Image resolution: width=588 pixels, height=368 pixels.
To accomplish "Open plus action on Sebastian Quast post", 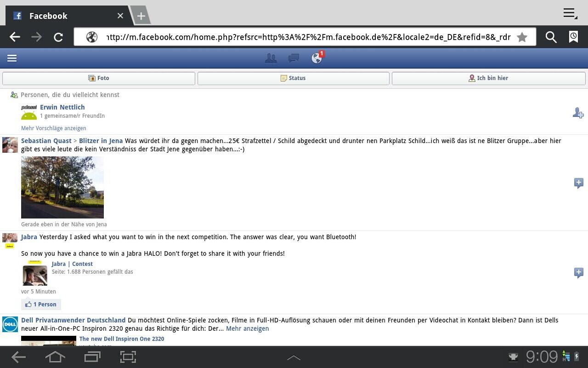I will tap(579, 183).
